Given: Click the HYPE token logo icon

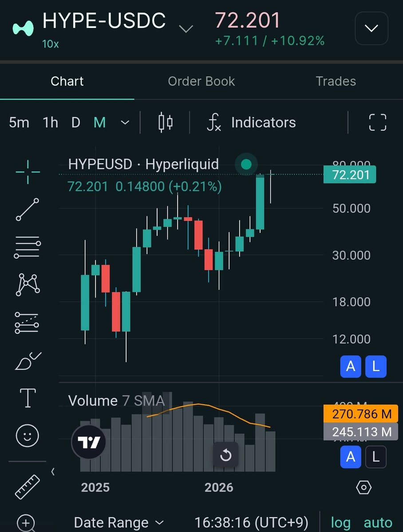Looking at the screenshot, I should (x=23, y=27).
